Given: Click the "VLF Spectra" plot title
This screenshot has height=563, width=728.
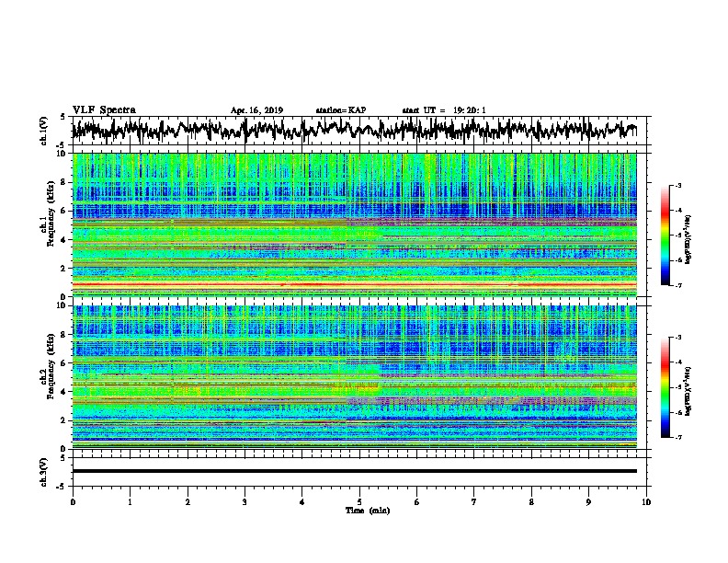Looking at the screenshot, I should (104, 110).
